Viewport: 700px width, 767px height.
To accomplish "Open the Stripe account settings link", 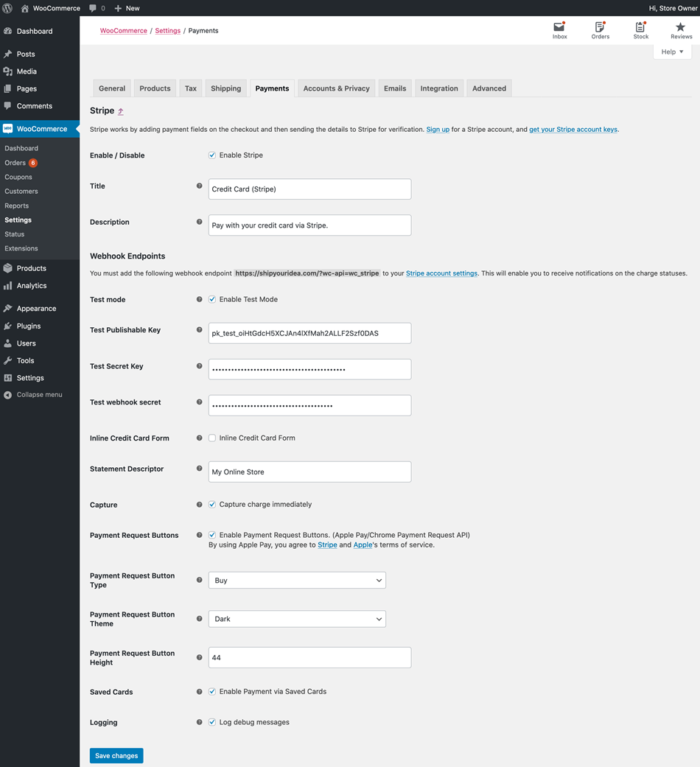I will 441,273.
